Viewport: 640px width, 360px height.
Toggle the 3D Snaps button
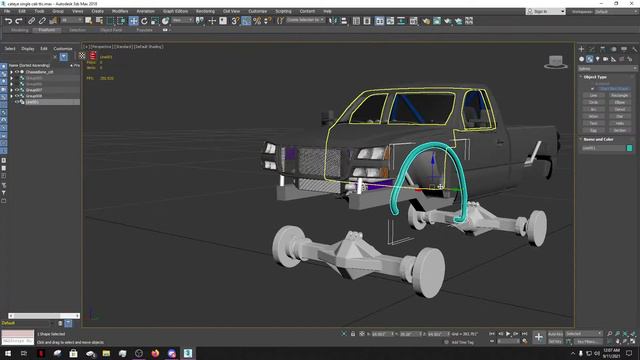[235, 21]
